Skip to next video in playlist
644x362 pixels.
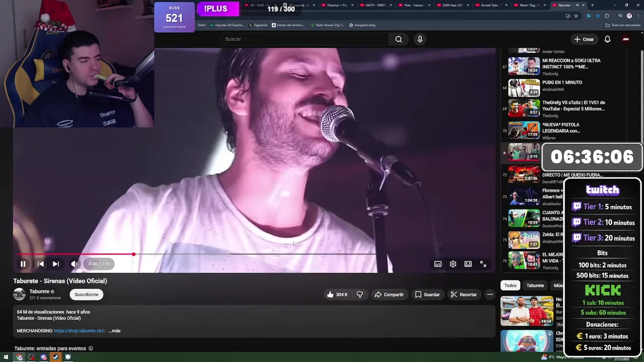click(56, 264)
